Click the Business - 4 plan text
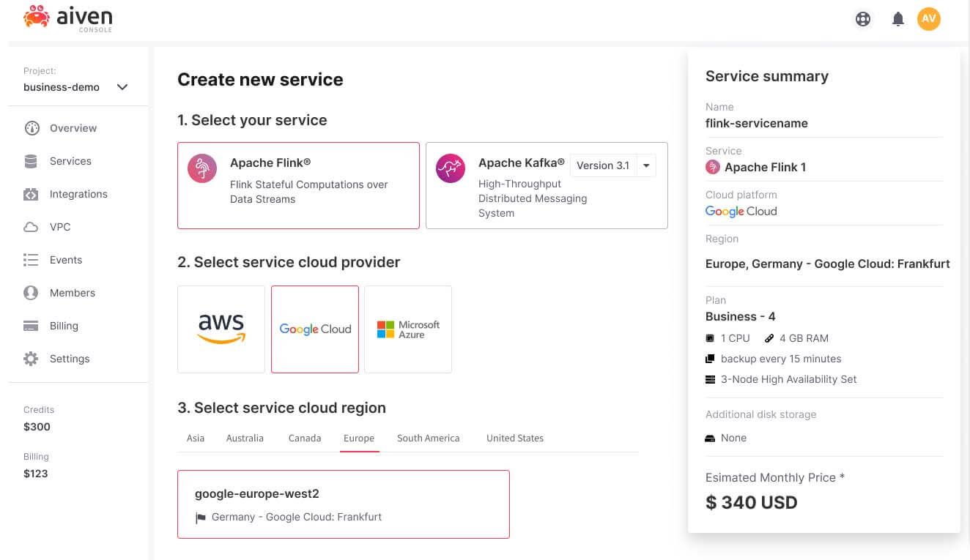 741,316
